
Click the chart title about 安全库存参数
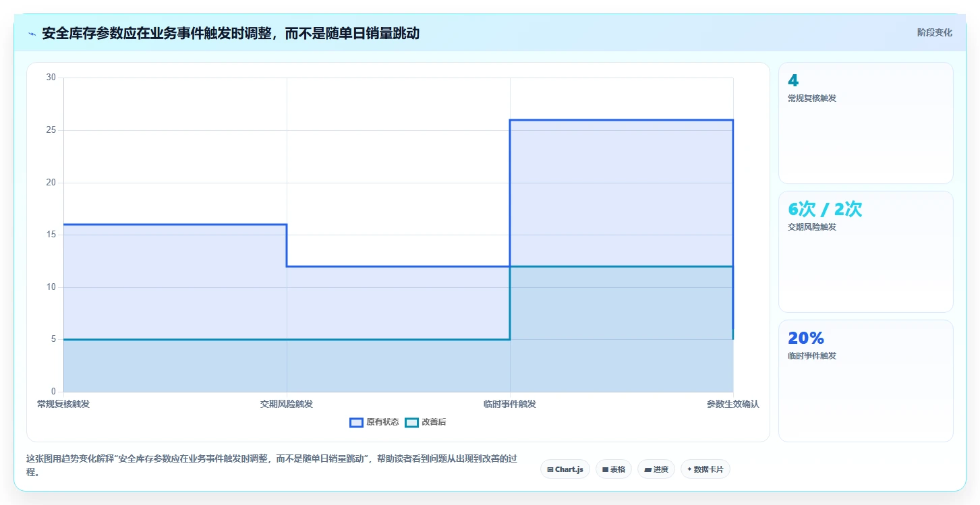click(x=231, y=33)
